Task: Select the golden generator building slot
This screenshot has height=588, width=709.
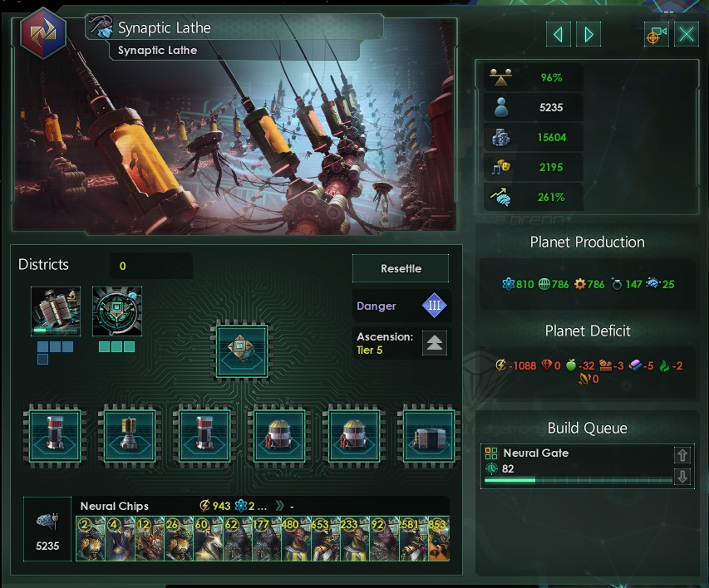Action: point(130,436)
